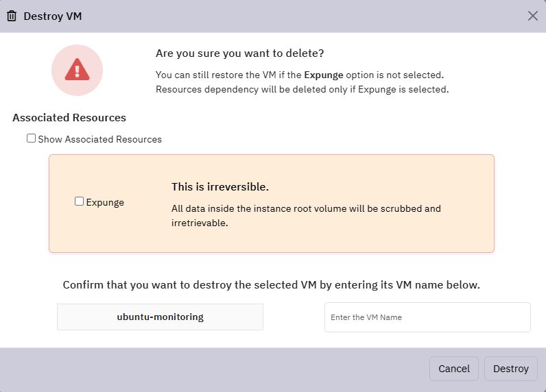Click the Associated Resources section heading
This screenshot has height=392, width=546.
[69, 118]
